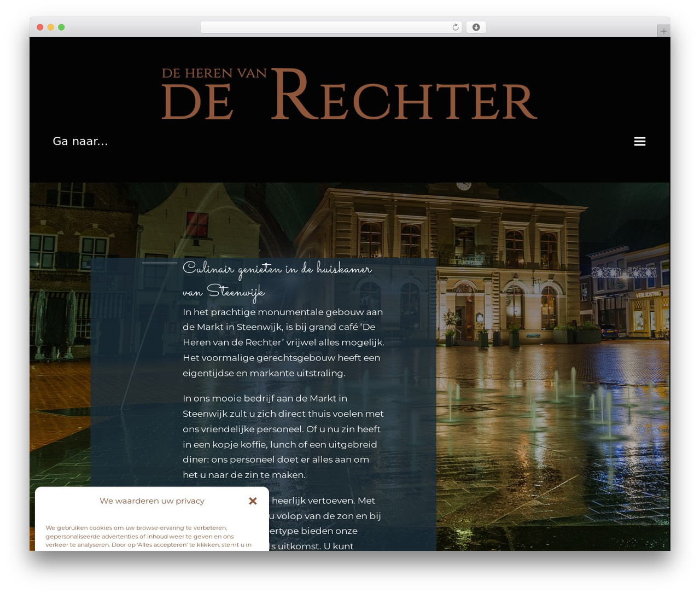
Task: Click the red close window button
Action: [x=40, y=27]
